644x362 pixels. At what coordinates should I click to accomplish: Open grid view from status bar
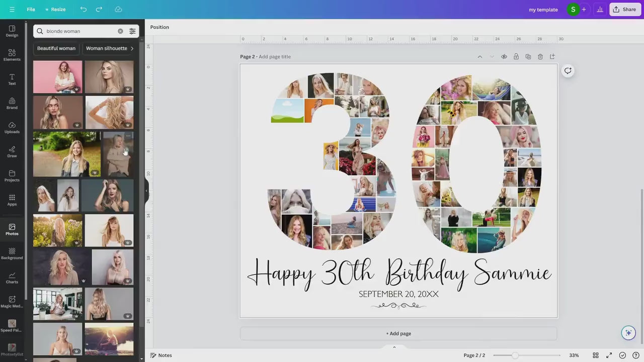coord(595,355)
